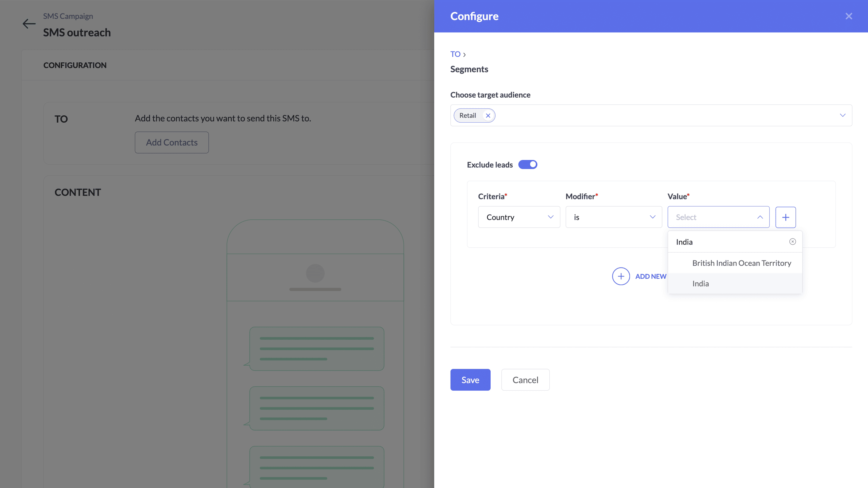The image size is (868, 488).
Task: Click the ADD NEW text label
Action: [x=651, y=276]
